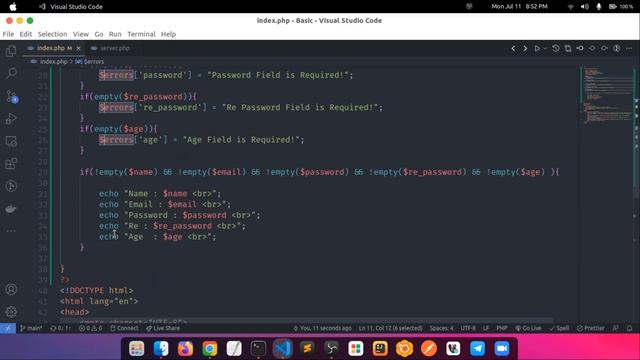Viewport: 640px width, 360px height.
Task: Open the Accounts menu icon
Action: coord(11,289)
